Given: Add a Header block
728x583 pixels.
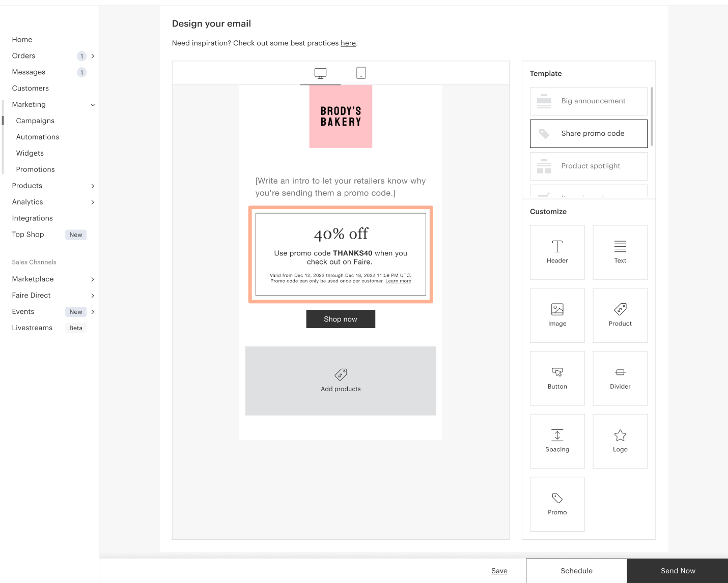Looking at the screenshot, I should (x=557, y=252).
